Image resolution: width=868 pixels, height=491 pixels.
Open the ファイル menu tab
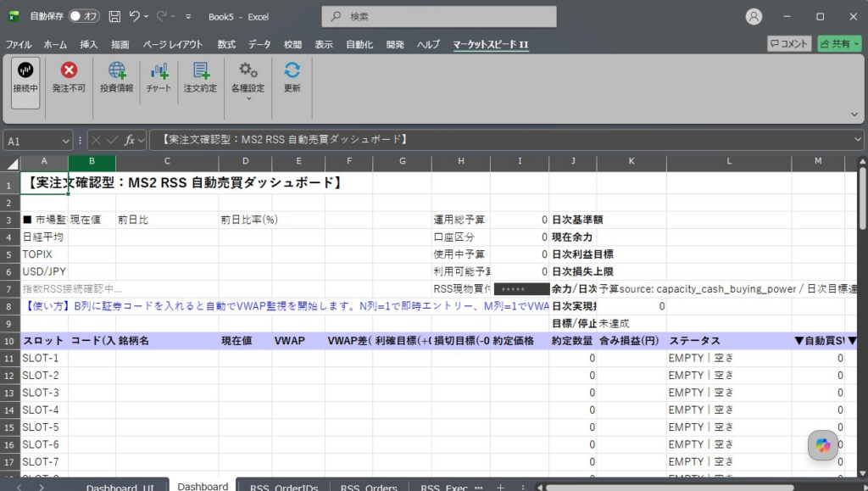[x=19, y=44]
